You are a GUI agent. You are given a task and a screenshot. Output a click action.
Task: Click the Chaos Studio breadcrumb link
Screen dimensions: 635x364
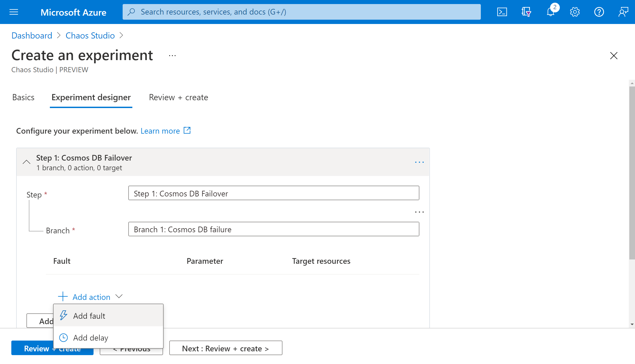click(90, 35)
